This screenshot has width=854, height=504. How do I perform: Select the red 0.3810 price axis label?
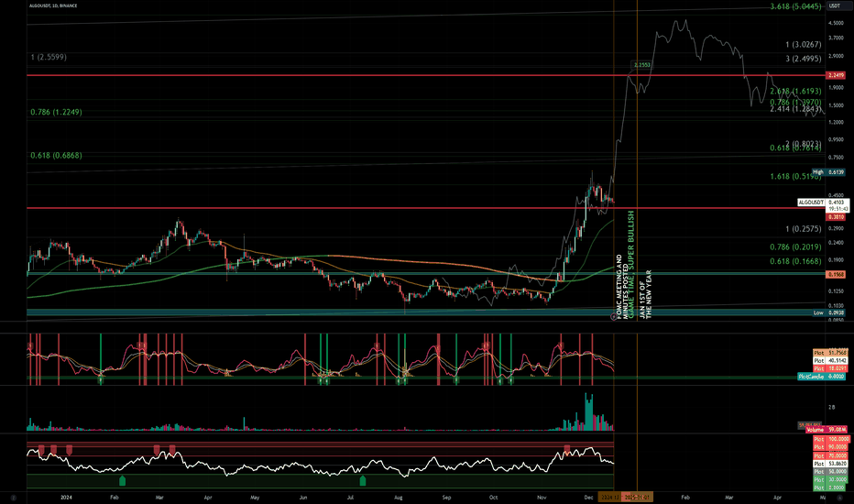click(x=836, y=217)
